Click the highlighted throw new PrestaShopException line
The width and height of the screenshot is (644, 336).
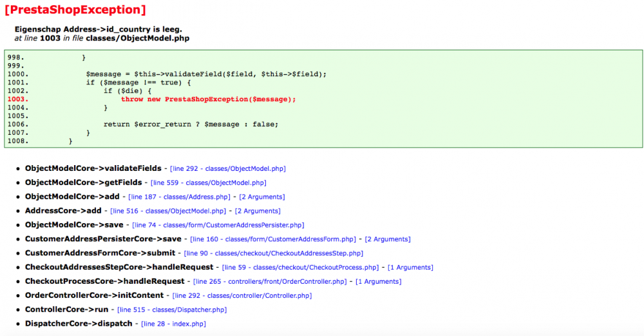tap(208, 99)
